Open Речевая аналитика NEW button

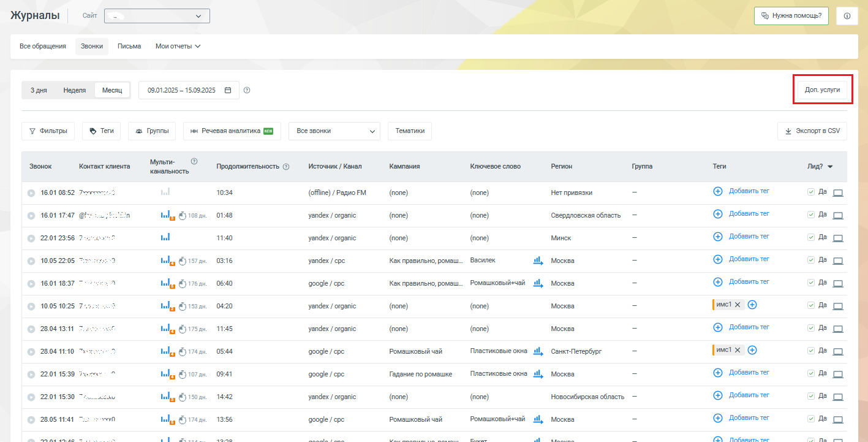pyautogui.click(x=232, y=131)
